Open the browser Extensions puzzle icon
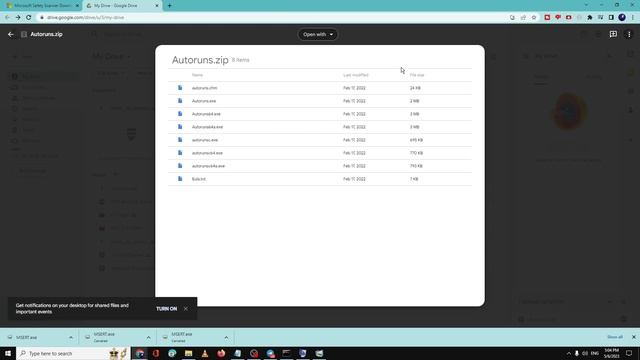Viewport: 640px width, 360px height. tap(590, 18)
